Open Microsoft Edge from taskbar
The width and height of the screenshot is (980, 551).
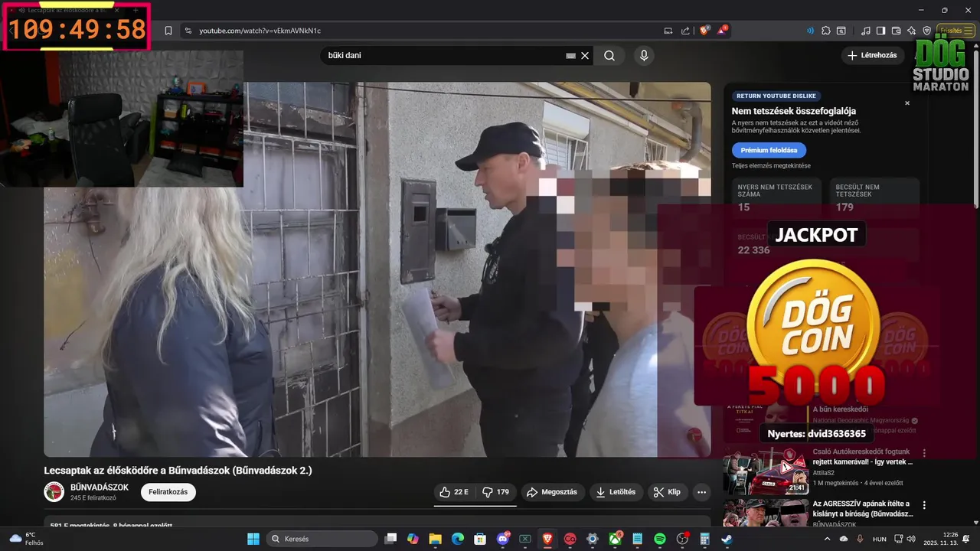coord(458,539)
